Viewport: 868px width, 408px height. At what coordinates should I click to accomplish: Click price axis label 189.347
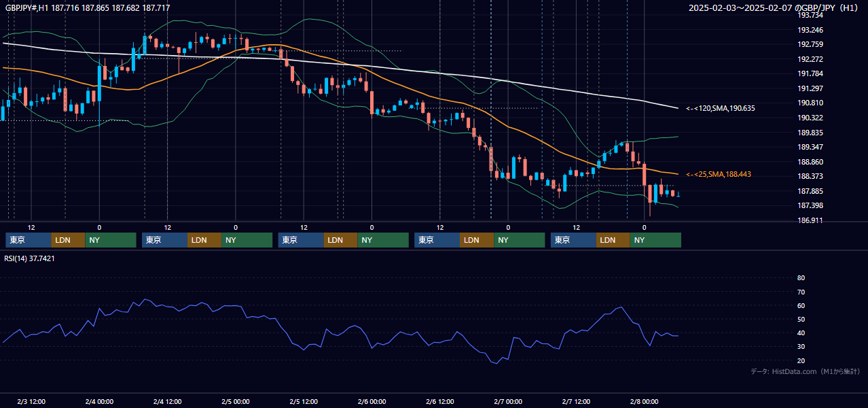(x=810, y=147)
